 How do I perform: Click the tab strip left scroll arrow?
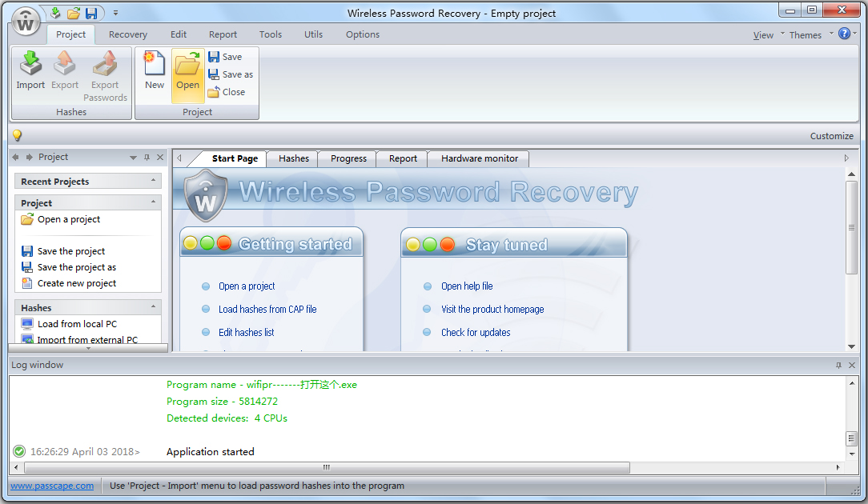[x=179, y=158]
